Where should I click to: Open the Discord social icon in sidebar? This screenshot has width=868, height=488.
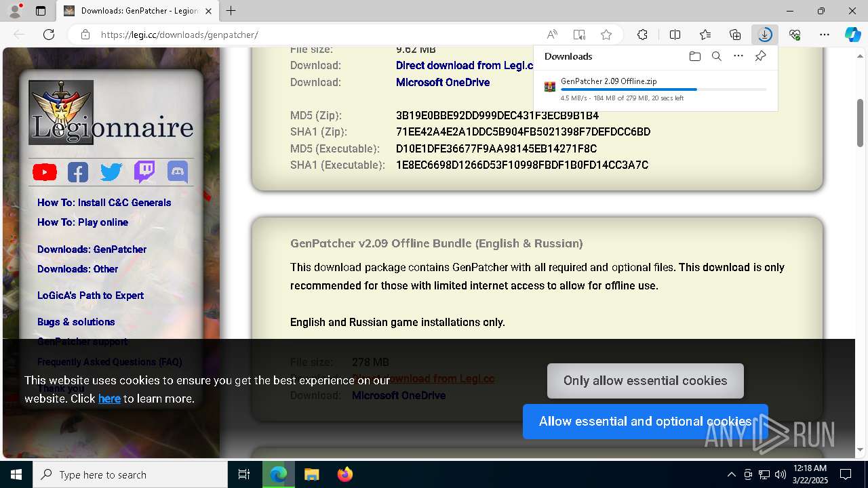tap(178, 172)
